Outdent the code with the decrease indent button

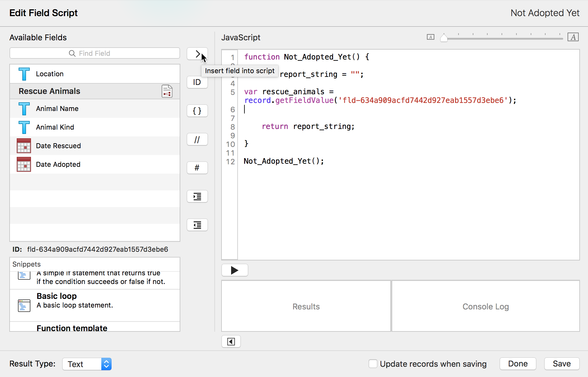click(x=197, y=225)
